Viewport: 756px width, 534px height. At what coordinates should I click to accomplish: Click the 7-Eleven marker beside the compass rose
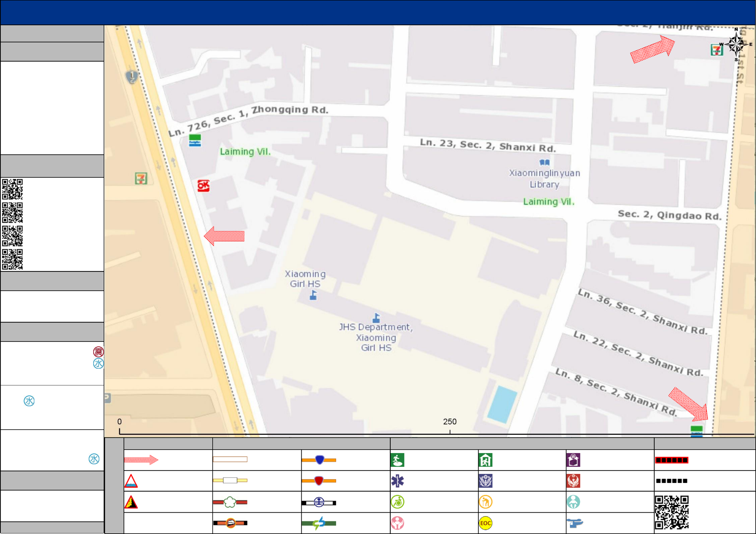[717, 50]
